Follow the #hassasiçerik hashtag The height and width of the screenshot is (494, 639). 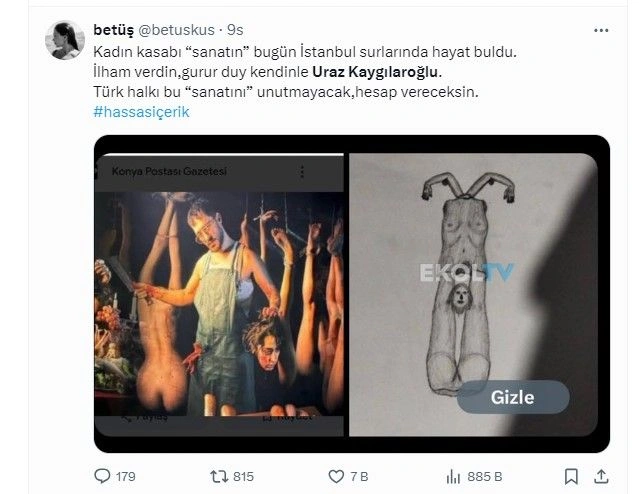coord(141,112)
